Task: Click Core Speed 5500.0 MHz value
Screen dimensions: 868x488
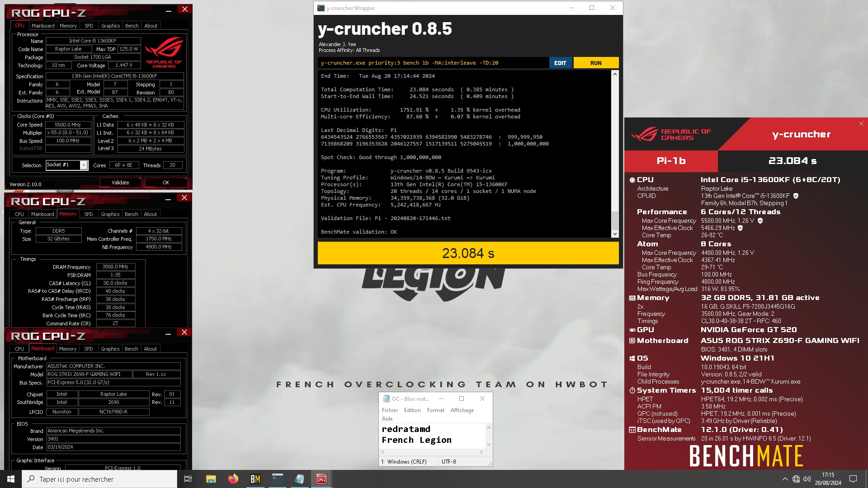Action: coord(68,125)
